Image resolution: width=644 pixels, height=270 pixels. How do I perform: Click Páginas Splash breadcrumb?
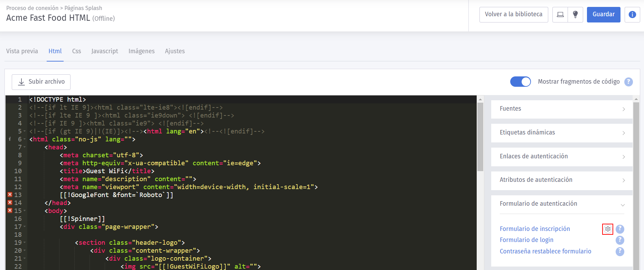(83, 8)
